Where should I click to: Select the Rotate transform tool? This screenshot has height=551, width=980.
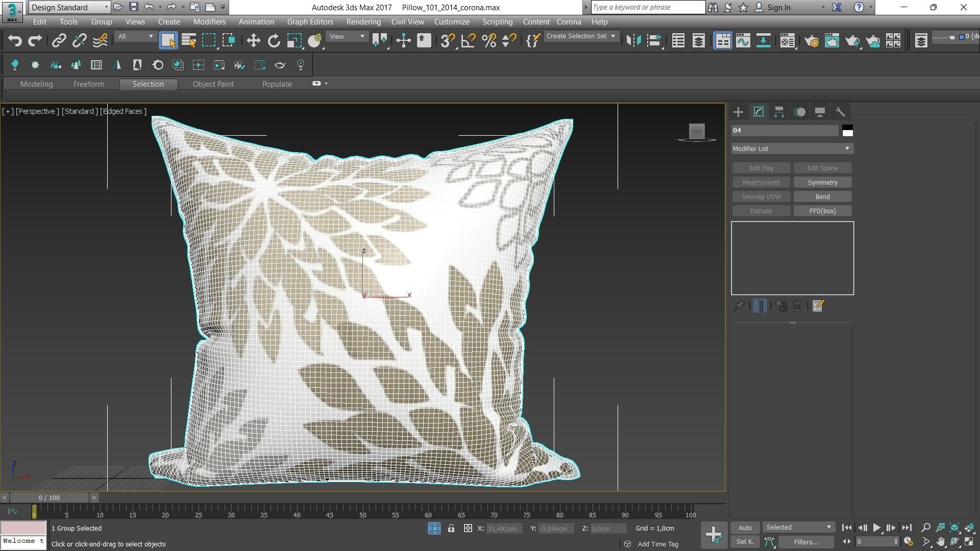274,41
